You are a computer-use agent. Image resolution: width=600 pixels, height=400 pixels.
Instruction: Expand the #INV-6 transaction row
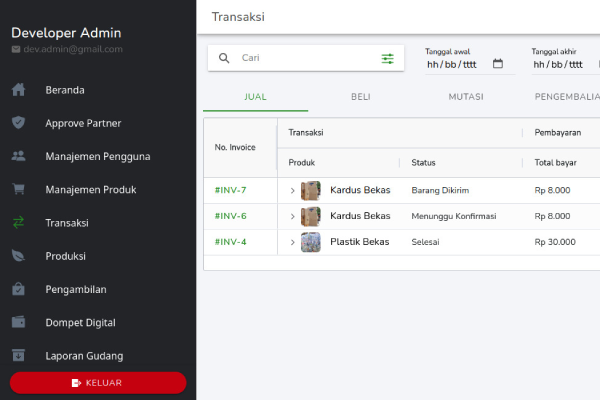292,216
